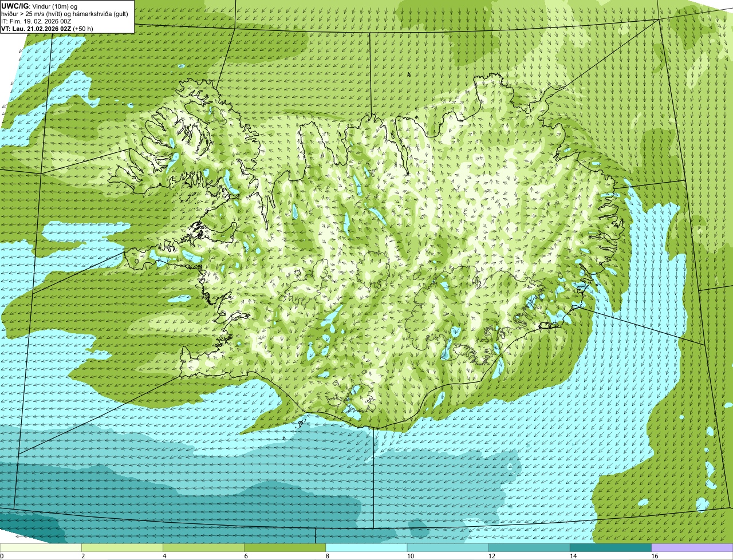The image size is (733, 560).
Task: Click the 'IT: Fim. 19. 02. 2026 00Z' line
Action: pos(37,21)
